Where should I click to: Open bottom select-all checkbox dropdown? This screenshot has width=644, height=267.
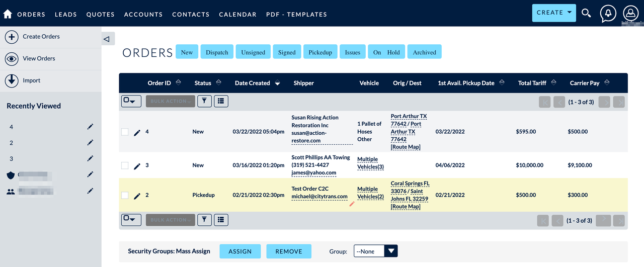[131, 220]
